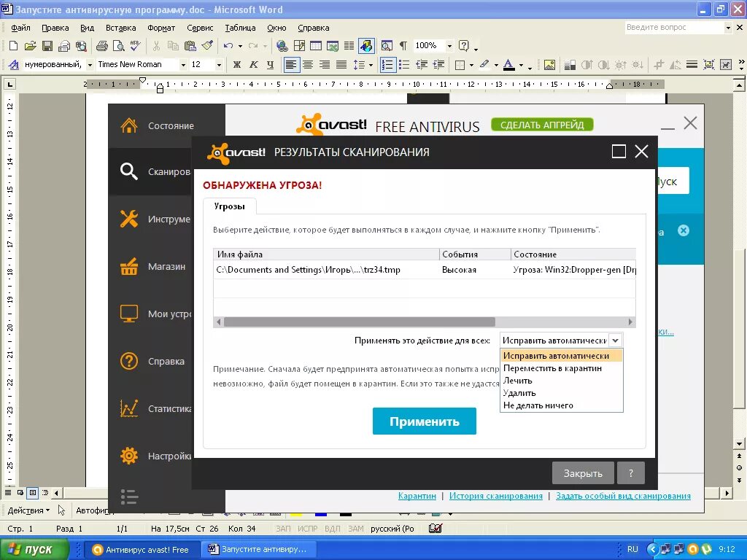Open the Справка question icon in Avast sidebar
Viewport: 747px width, 560px height.
129,361
